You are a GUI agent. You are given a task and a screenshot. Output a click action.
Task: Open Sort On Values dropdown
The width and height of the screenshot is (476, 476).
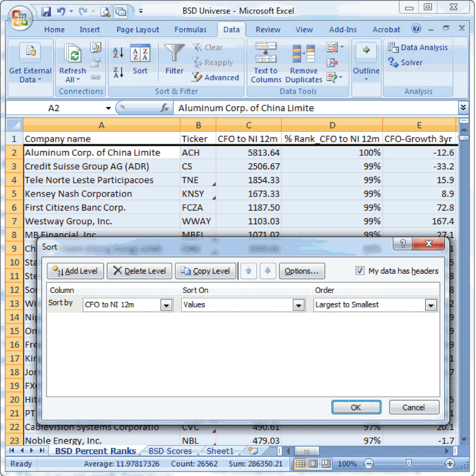[x=299, y=305]
